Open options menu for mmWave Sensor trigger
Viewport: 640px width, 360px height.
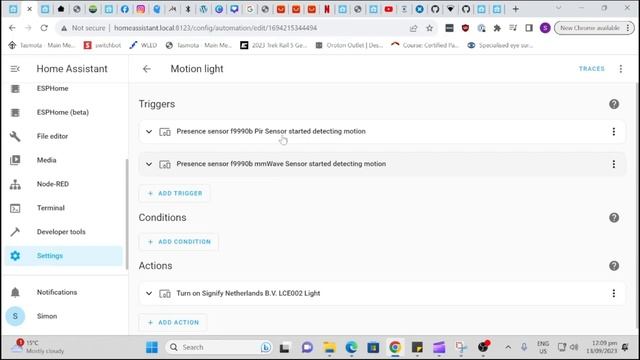pos(613,164)
